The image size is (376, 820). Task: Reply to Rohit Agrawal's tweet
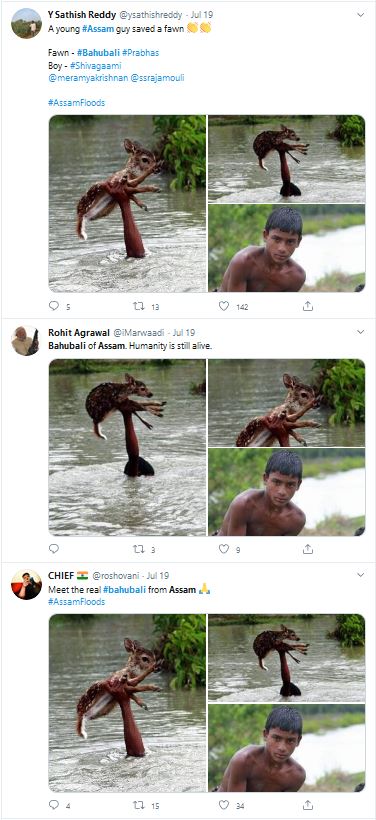54,549
